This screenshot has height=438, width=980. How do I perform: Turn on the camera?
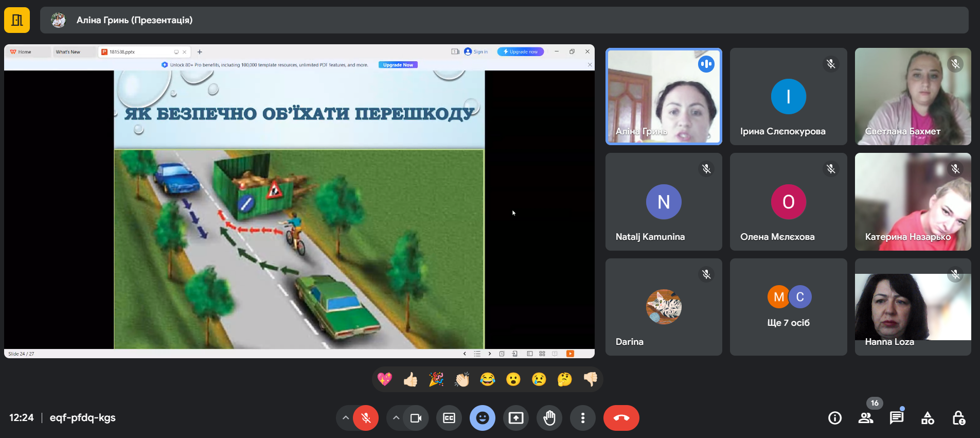(416, 418)
